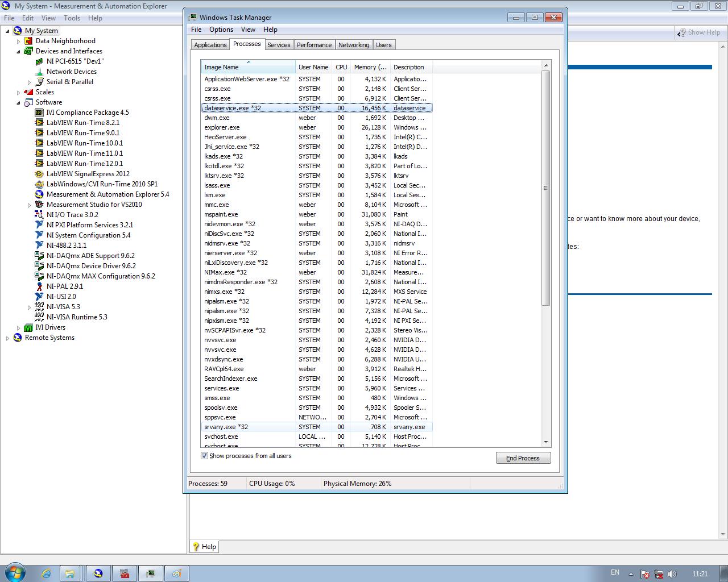Select the NIMax.exe *32 process row

[317, 272]
